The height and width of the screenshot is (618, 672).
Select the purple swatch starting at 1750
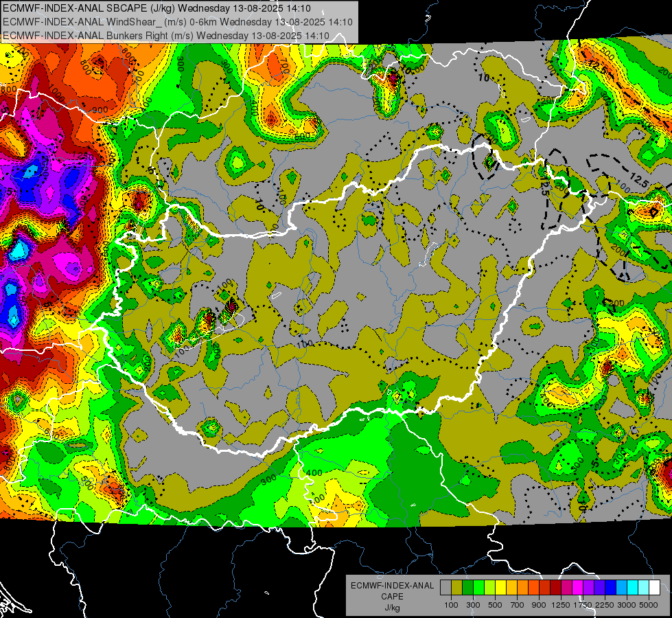coord(588,588)
